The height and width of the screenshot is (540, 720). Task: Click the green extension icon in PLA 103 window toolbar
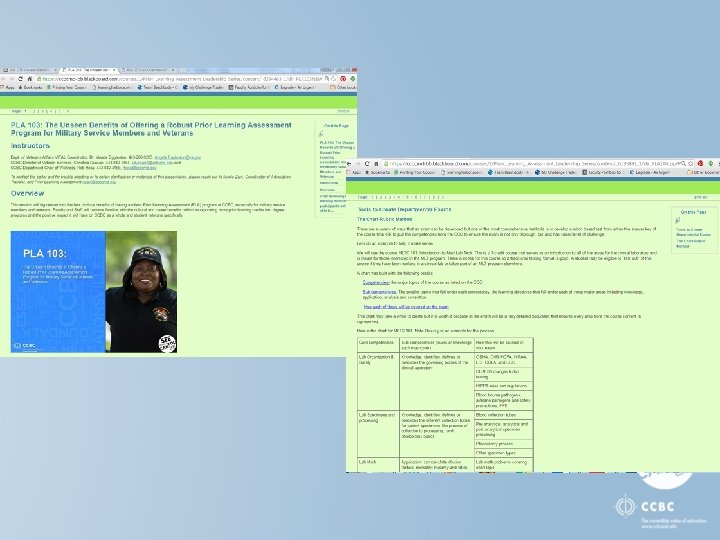pos(353,79)
